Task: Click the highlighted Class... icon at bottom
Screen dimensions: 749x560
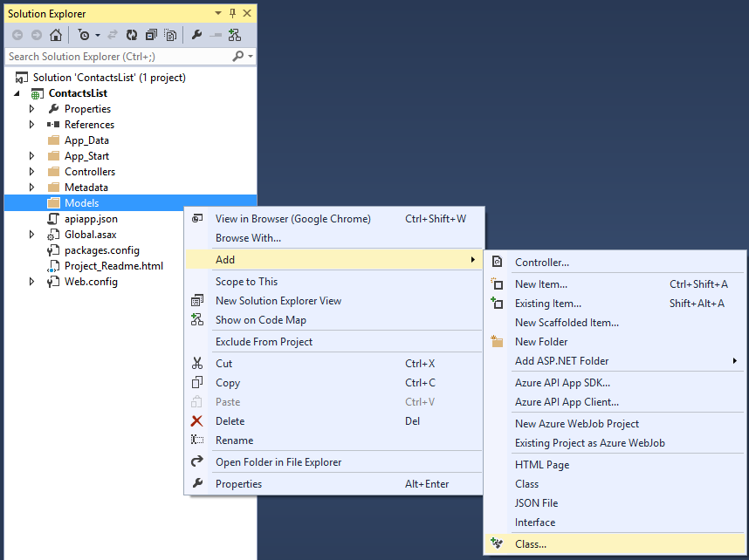Action: pyautogui.click(x=497, y=543)
